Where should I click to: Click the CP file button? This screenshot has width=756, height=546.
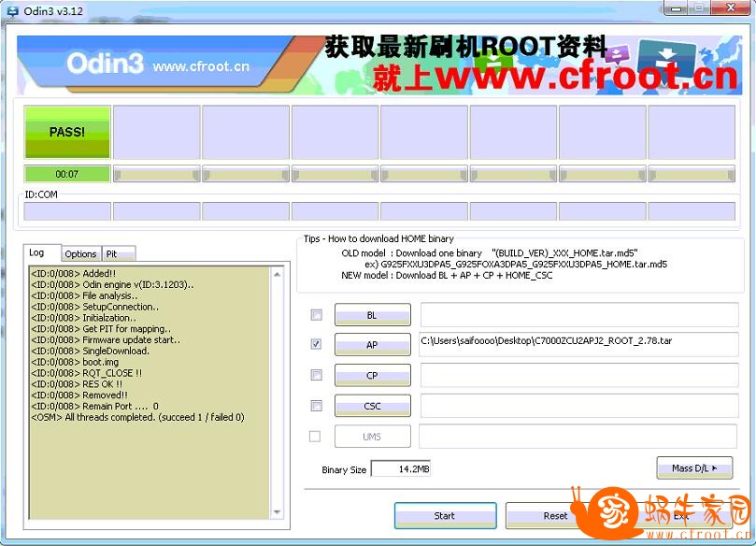coord(373,375)
